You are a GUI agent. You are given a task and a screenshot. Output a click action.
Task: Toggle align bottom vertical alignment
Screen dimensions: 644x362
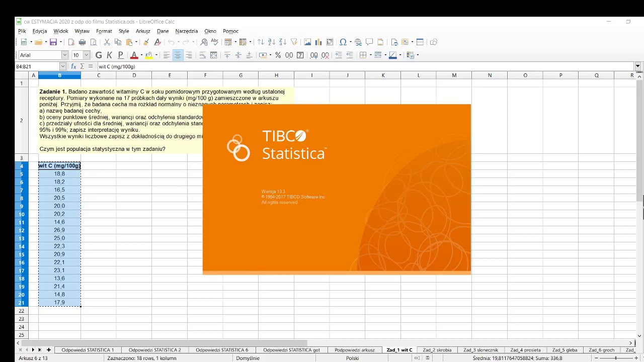[249, 55]
